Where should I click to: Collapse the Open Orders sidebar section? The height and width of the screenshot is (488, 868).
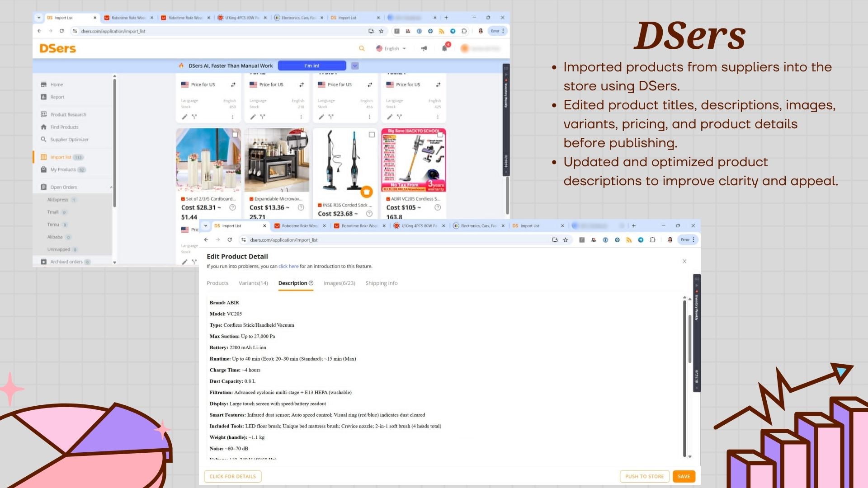(x=111, y=188)
